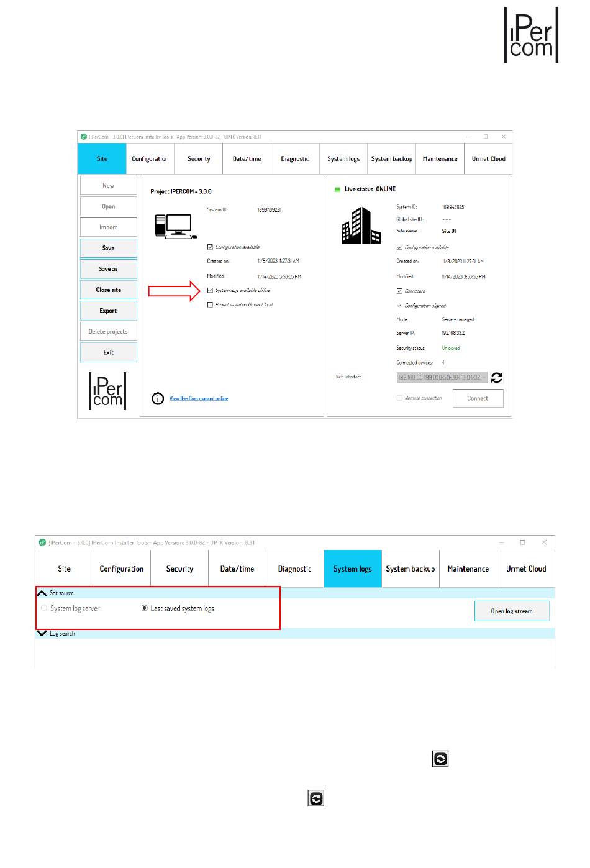This screenshot has width=590, height=868.
Task: Switch to Urmet Cloud tab in lower window
Action: (x=526, y=569)
